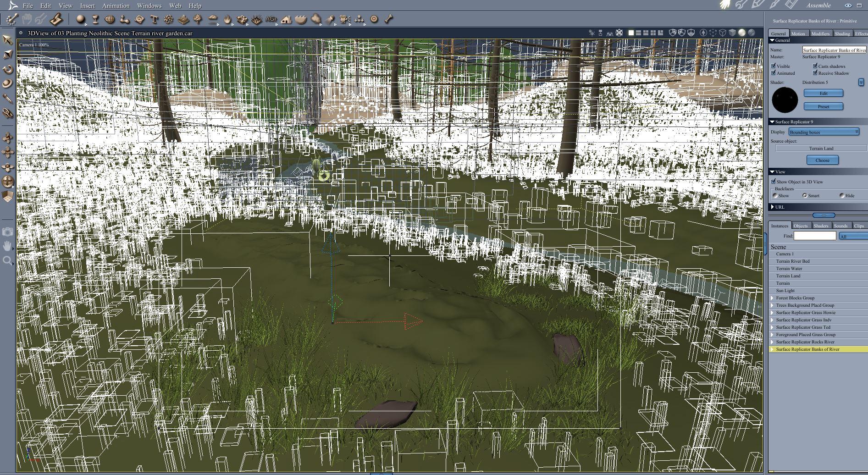Select the Smart backfaces radio button
This screenshot has height=475, width=868.
point(805,195)
